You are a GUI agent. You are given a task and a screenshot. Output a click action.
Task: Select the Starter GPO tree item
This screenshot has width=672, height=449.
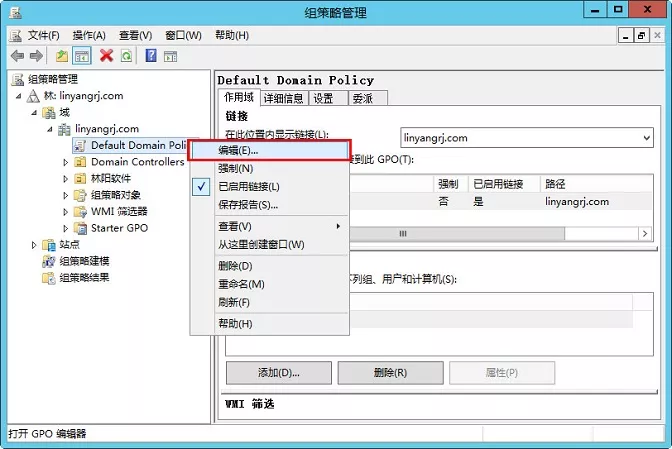120,228
